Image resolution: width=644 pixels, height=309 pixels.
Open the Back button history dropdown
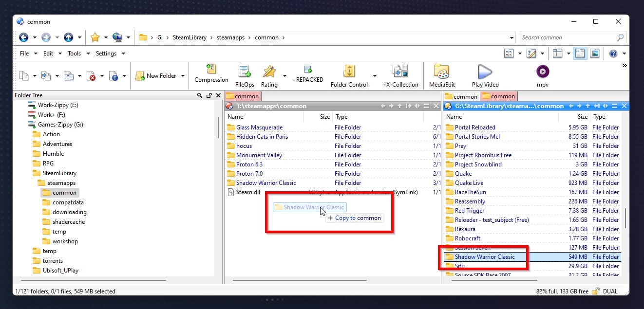point(35,37)
